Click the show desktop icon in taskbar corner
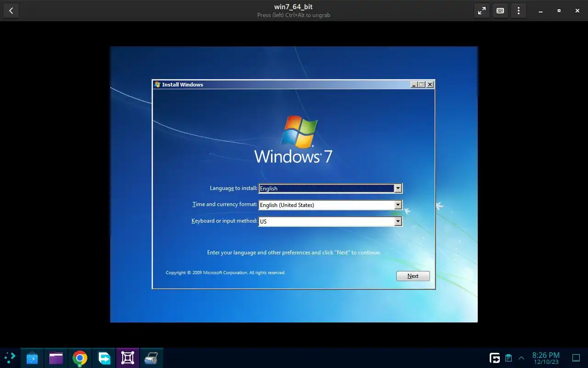The width and height of the screenshot is (588, 368). click(x=576, y=358)
